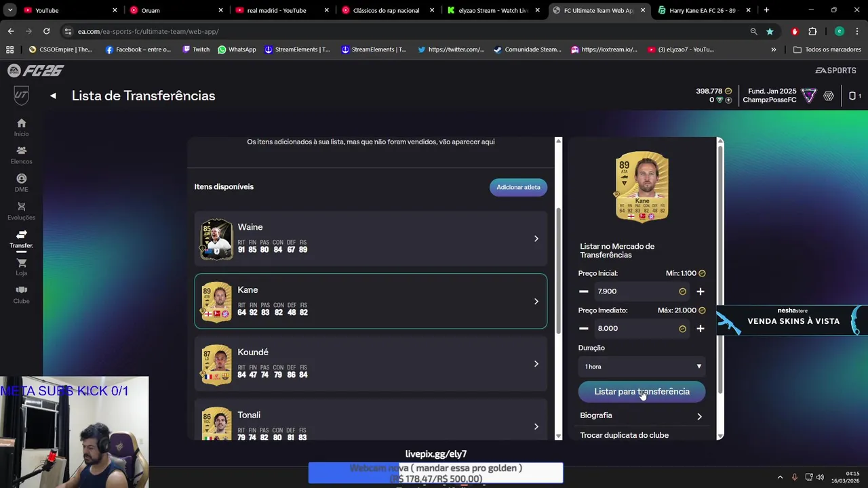Open the Elencos squads sidebar icon
Viewport: 868px width, 488px height.
click(x=21, y=155)
